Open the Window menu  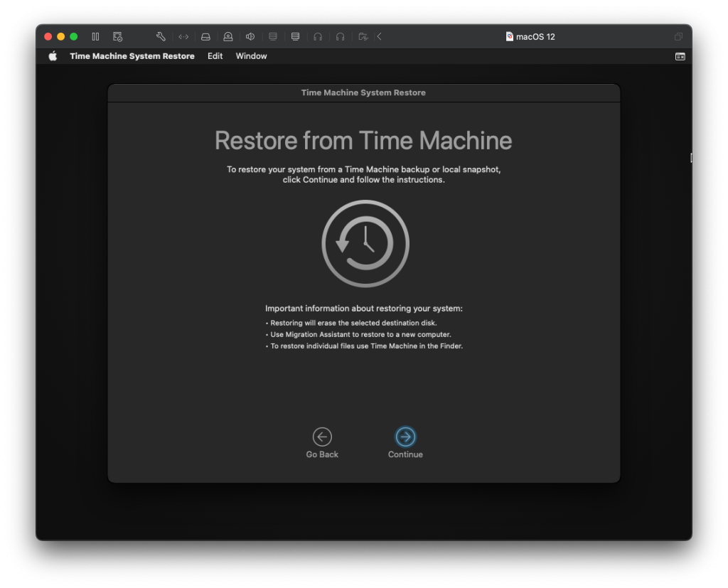[251, 56]
